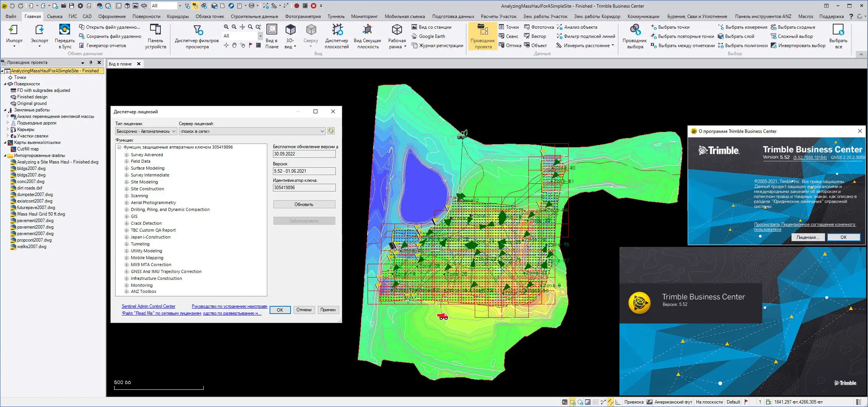Open the License type dropdown
This screenshot has height=407, width=868.
click(146, 131)
